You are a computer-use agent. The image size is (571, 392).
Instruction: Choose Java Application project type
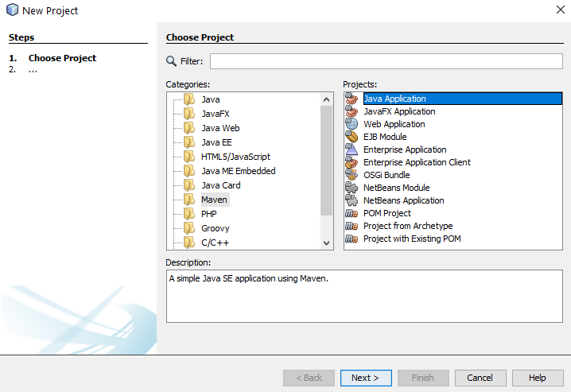click(x=463, y=99)
